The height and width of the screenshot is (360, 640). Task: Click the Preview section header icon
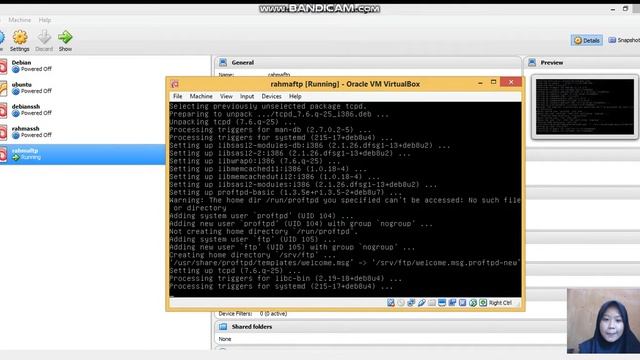532,62
